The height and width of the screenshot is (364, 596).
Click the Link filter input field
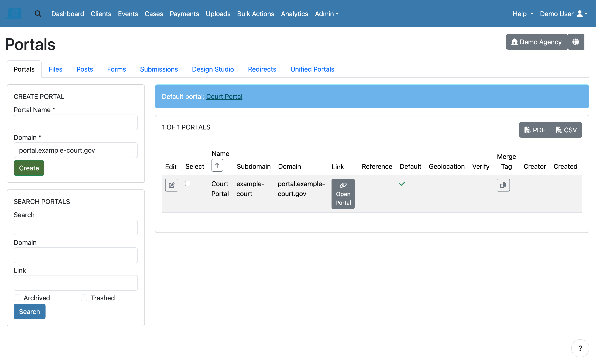pos(76,283)
